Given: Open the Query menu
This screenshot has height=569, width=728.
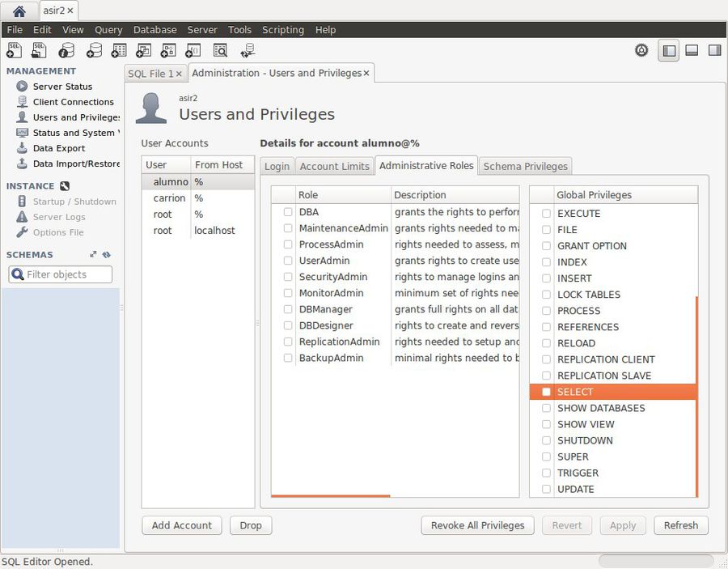Looking at the screenshot, I should click(108, 30).
